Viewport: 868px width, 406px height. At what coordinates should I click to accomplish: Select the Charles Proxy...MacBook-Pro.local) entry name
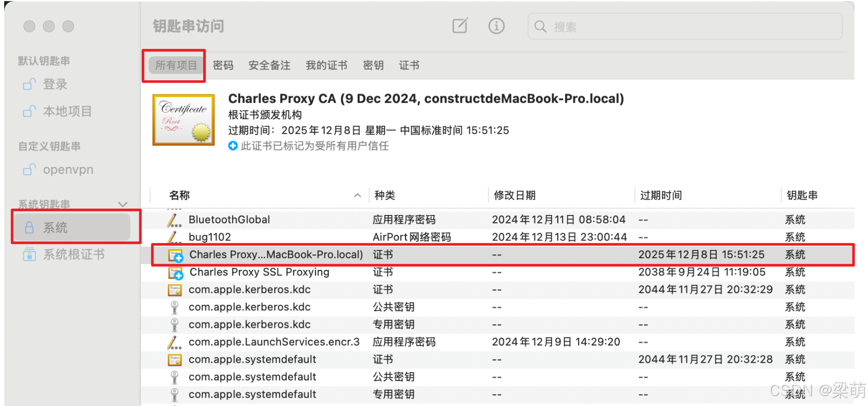coord(276,255)
